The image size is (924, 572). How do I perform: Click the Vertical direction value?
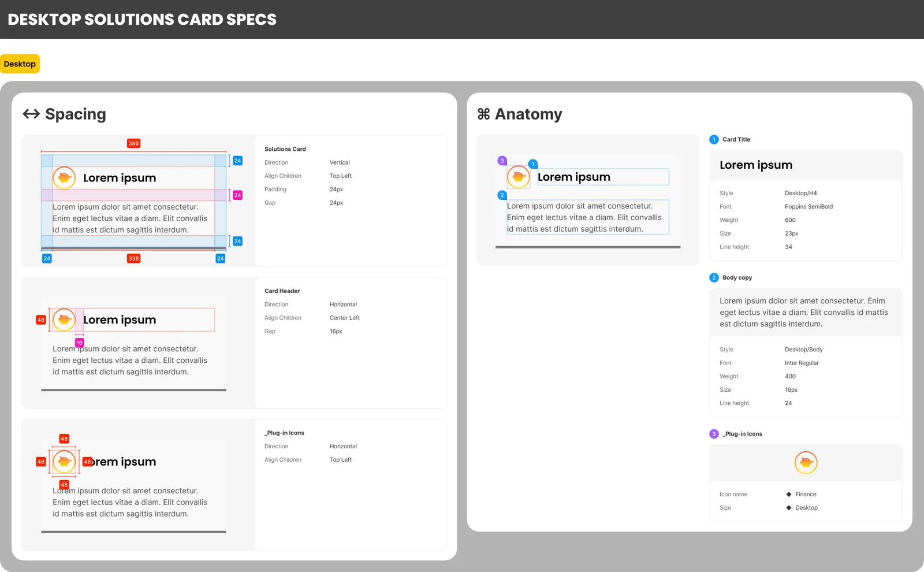(x=340, y=162)
